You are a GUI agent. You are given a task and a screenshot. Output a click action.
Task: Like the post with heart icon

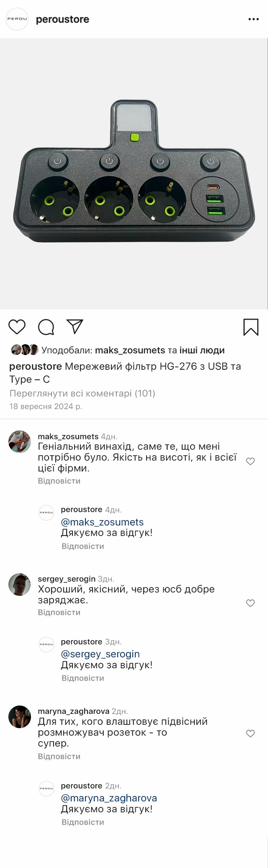(x=17, y=327)
